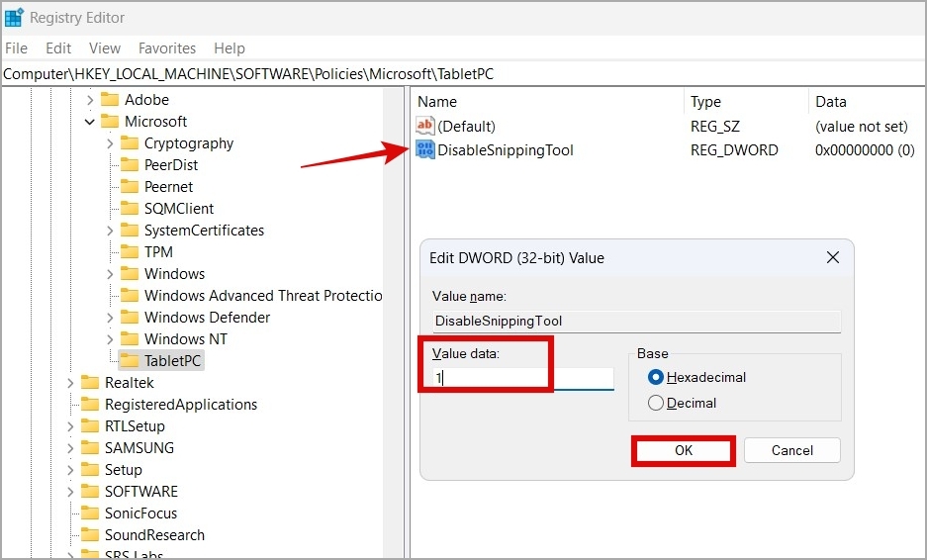Click the REG_SZ type cell
This screenshot has width=927, height=560.
pos(714,127)
